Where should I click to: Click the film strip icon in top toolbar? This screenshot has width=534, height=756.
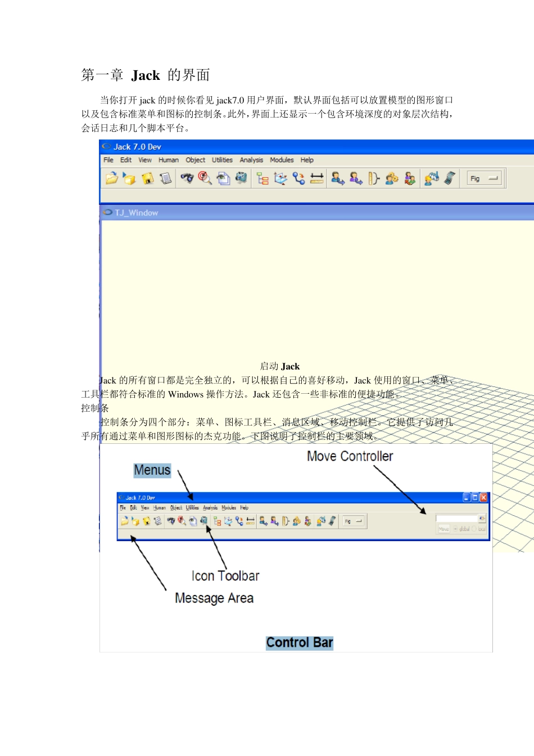pyautogui.click(x=449, y=178)
